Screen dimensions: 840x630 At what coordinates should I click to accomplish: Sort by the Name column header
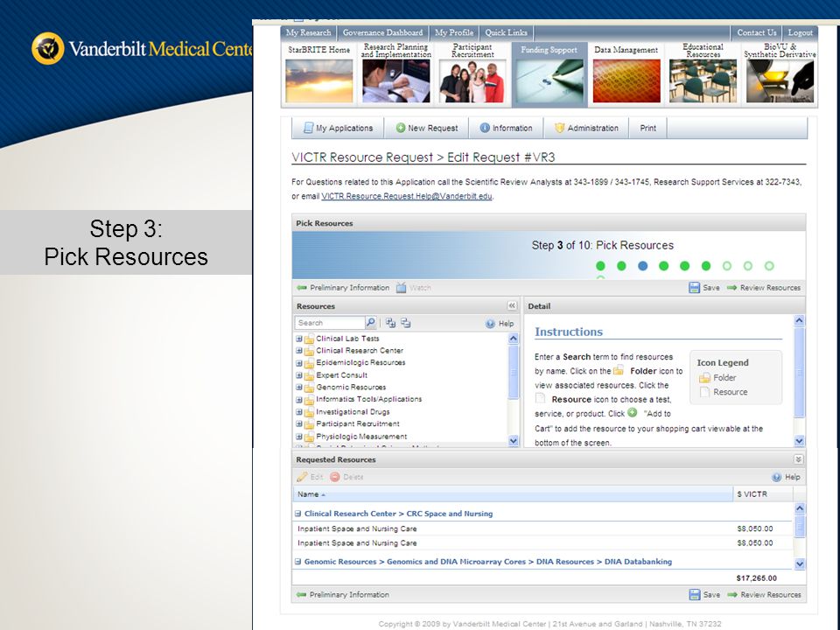[512, 493]
